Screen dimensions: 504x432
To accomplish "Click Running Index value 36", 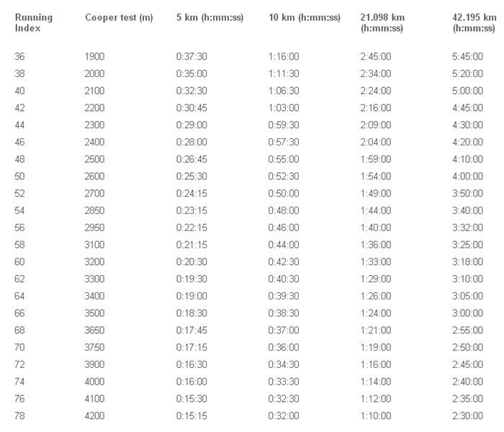I will coord(19,57).
